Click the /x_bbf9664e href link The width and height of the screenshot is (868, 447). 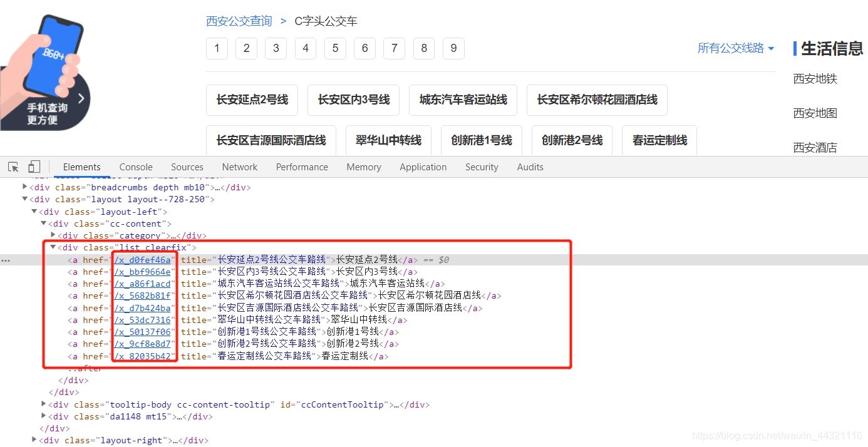(143, 272)
